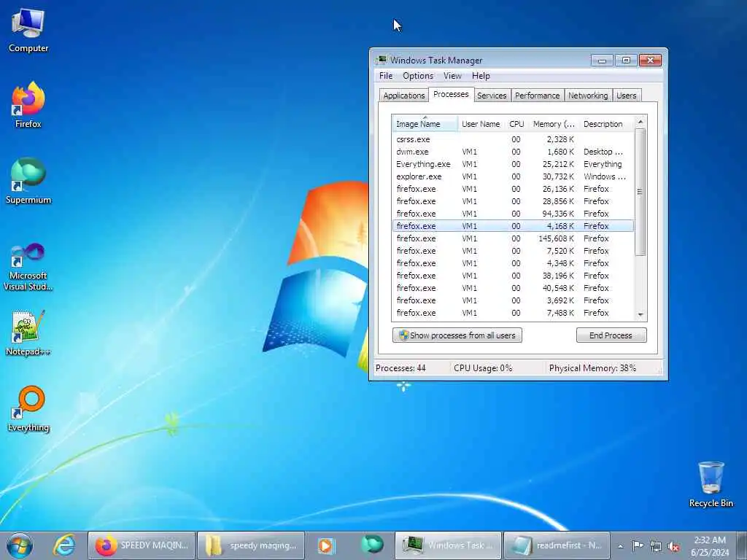Switch to readmefirst Notepad taskbar button
This screenshot has height=560, width=747.
coord(557,545)
